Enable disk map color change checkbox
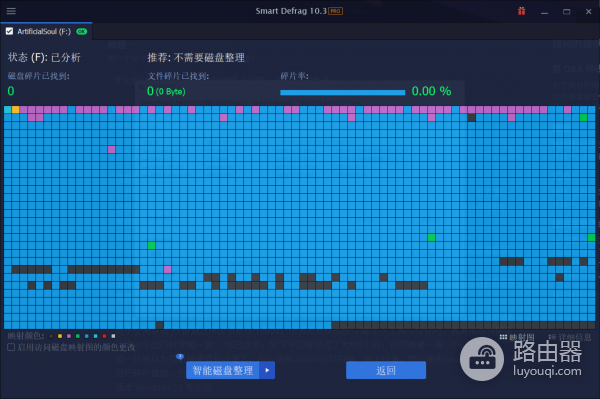600x399 pixels. tap(11, 347)
